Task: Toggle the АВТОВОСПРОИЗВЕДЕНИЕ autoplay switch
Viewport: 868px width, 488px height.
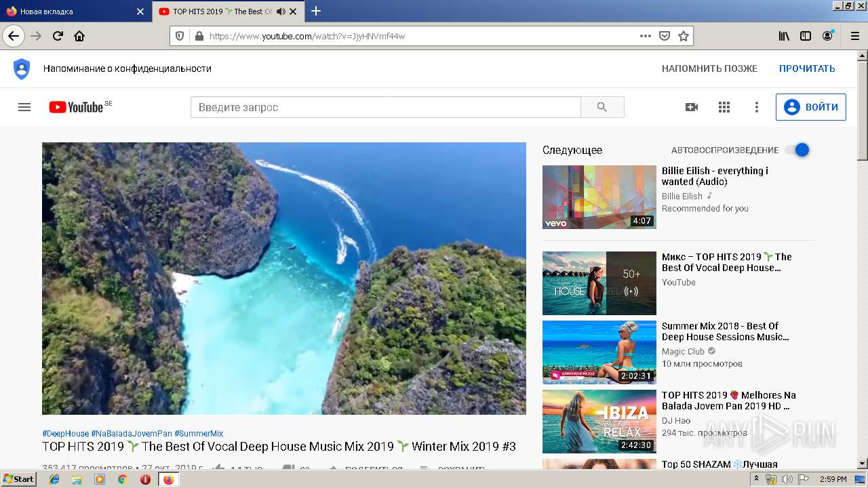Action: tap(797, 150)
